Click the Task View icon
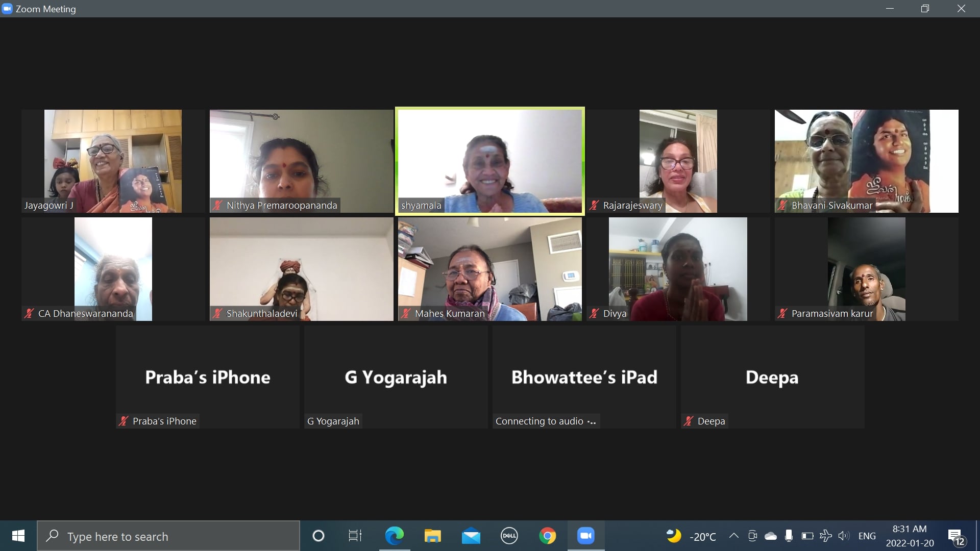Viewport: 980px width, 551px height. pyautogui.click(x=355, y=536)
